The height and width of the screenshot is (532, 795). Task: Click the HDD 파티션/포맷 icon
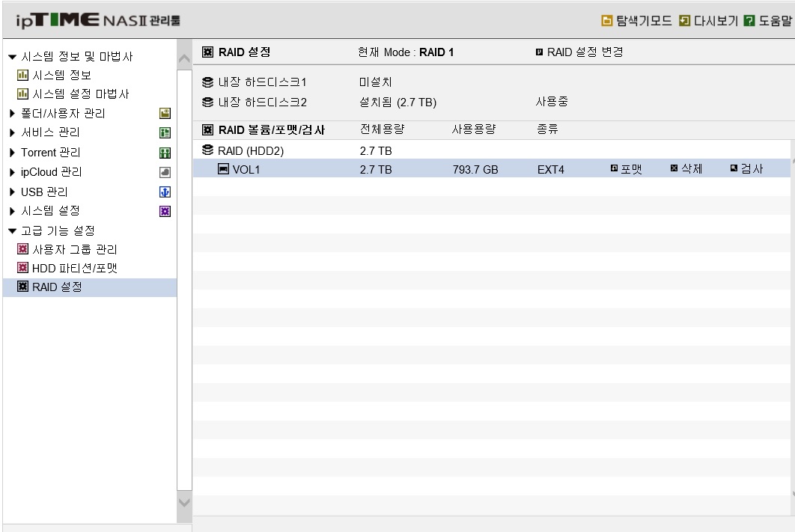(x=22, y=268)
